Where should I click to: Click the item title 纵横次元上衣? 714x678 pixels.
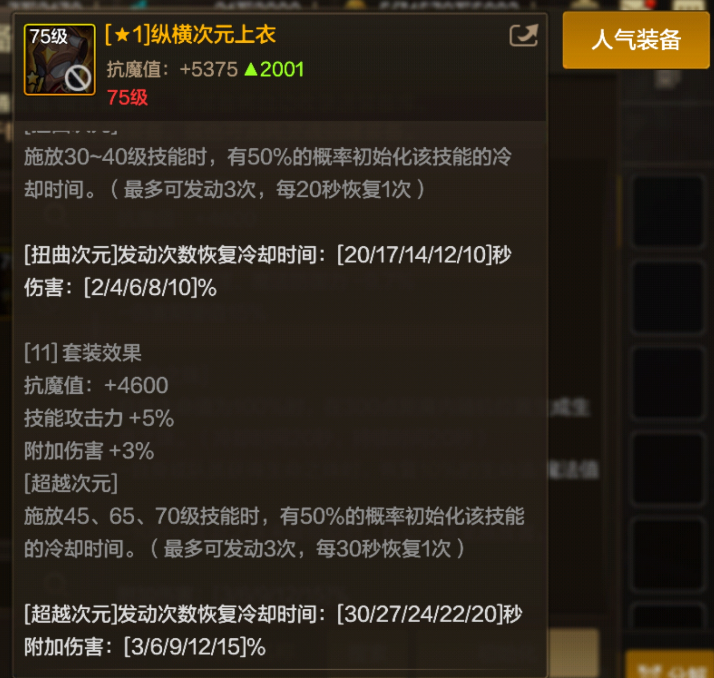tap(214, 35)
